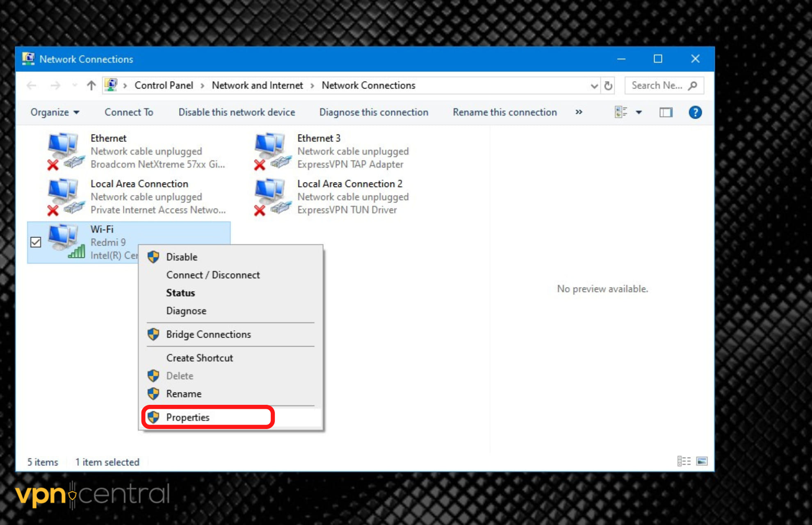
Task: Expand the Organize dropdown
Action: coord(55,112)
